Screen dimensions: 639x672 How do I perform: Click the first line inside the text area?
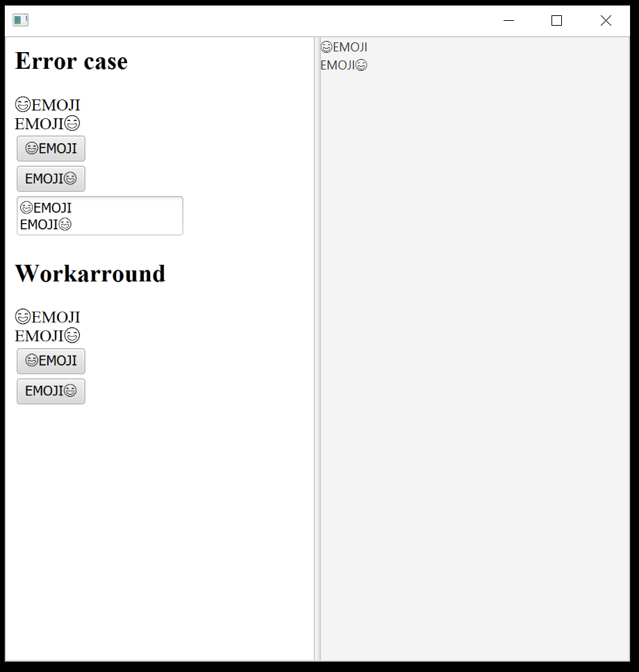[46, 208]
